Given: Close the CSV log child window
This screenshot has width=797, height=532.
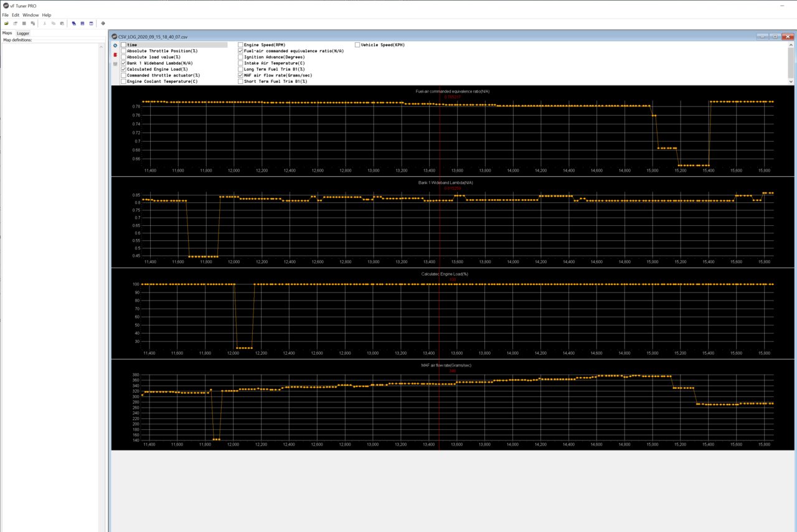Looking at the screenshot, I should [x=788, y=37].
